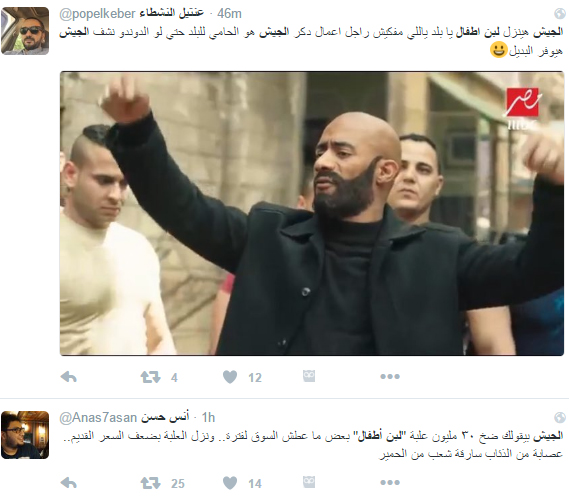Open @Anas7asan profile handle
This screenshot has height=502, width=569.
click(98, 417)
